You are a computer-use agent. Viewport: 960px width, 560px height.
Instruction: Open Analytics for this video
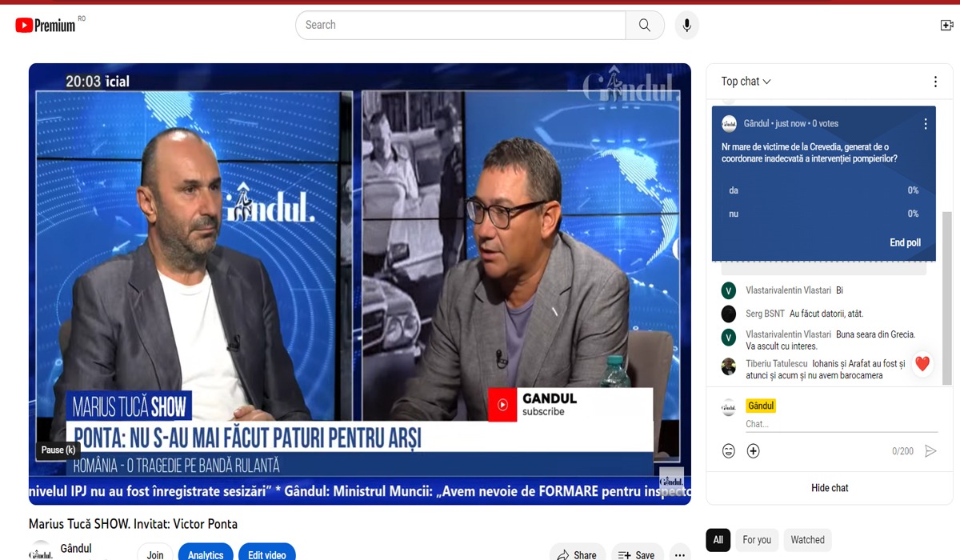[x=206, y=554]
